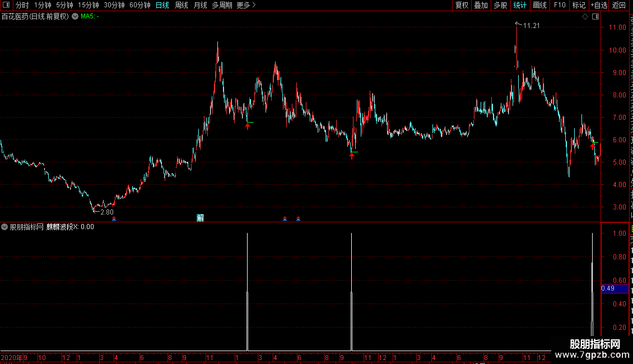Image resolution: width=633 pixels, height=364 pixels.
Task: Switch to the 周线 weekly tab
Action: [x=181, y=5]
